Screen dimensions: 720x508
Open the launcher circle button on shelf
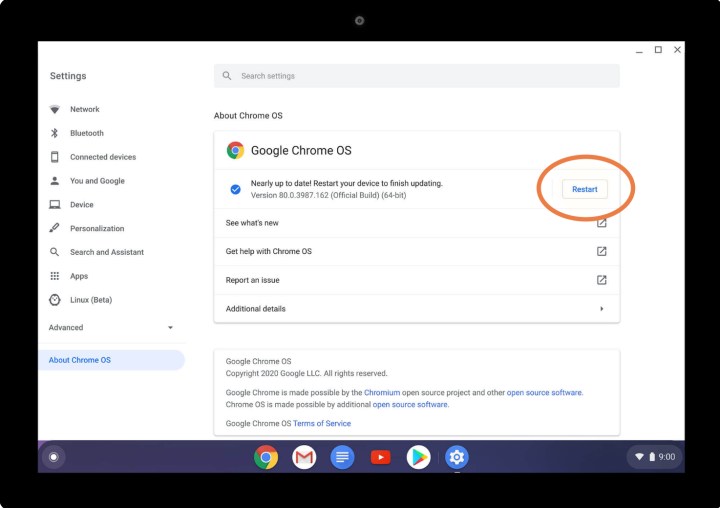pos(54,457)
